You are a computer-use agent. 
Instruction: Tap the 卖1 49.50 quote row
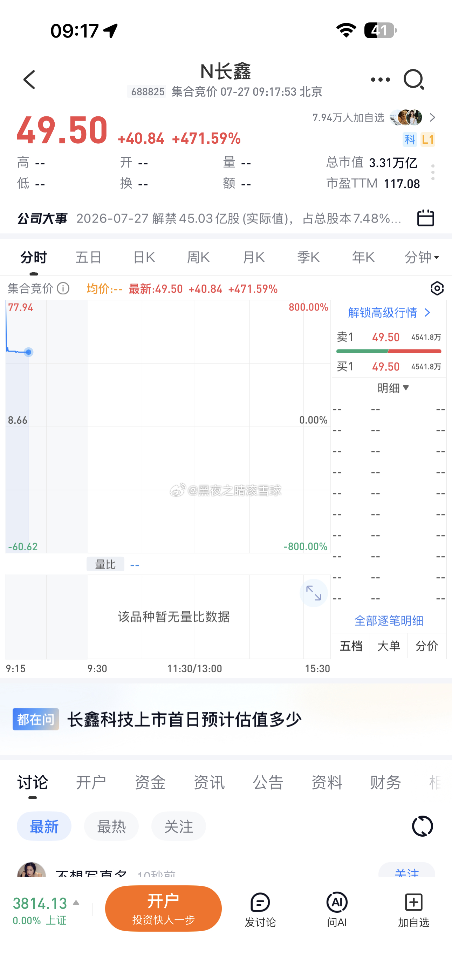point(389,337)
